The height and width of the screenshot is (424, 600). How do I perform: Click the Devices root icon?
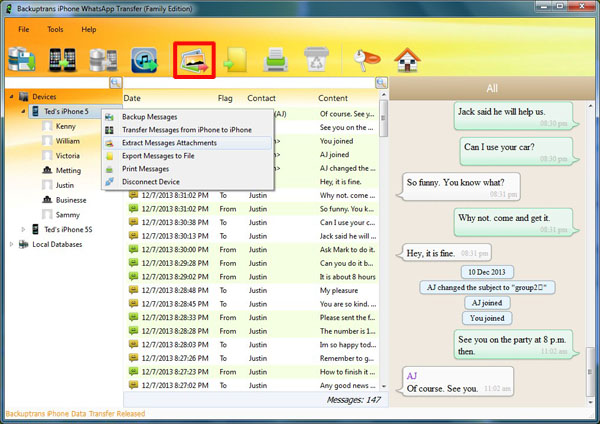coord(24,96)
